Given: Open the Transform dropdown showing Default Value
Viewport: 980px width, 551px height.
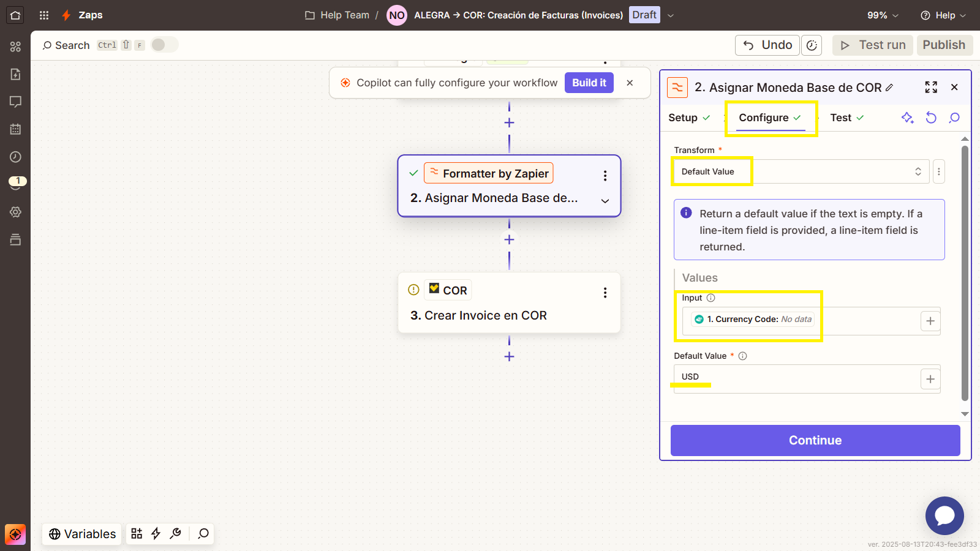Looking at the screenshot, I should 802,171.
